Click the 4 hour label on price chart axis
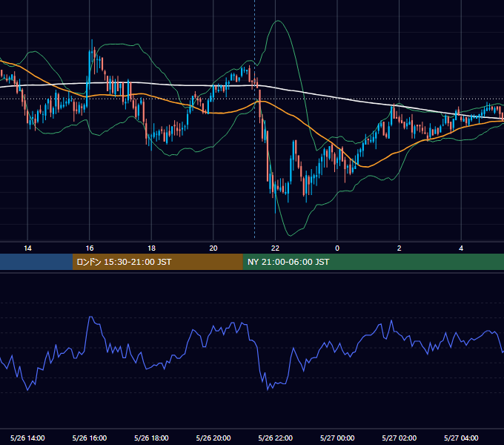Image resolution: width=504 pixels, height=445 pixels. pyautogui.click(x=461, y=248)
